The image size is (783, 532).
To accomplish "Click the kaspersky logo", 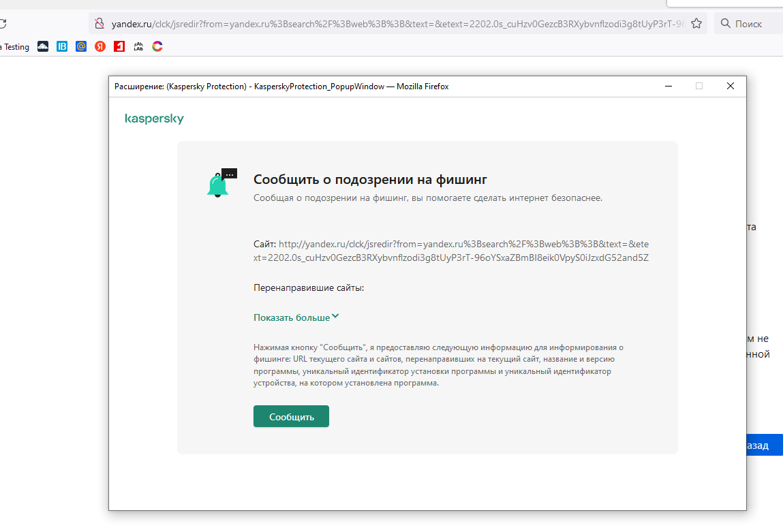I will coord(154,119).
